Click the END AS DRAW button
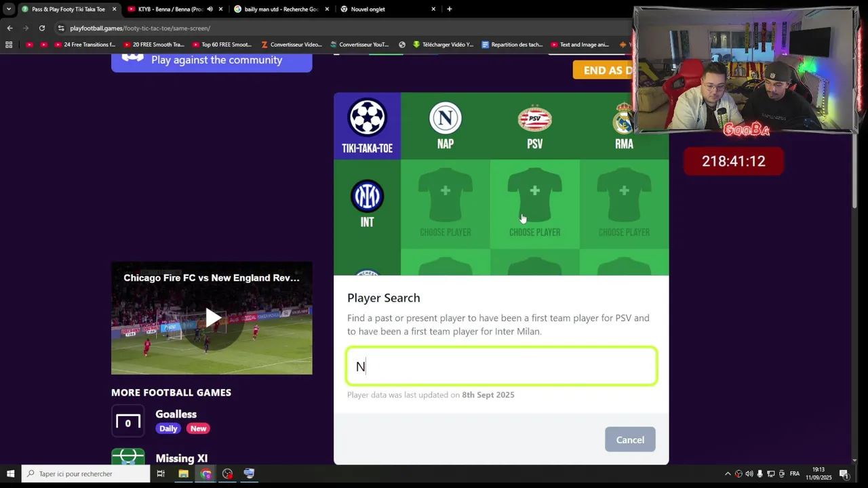This screenshot has width=868, height=488. 604,70
